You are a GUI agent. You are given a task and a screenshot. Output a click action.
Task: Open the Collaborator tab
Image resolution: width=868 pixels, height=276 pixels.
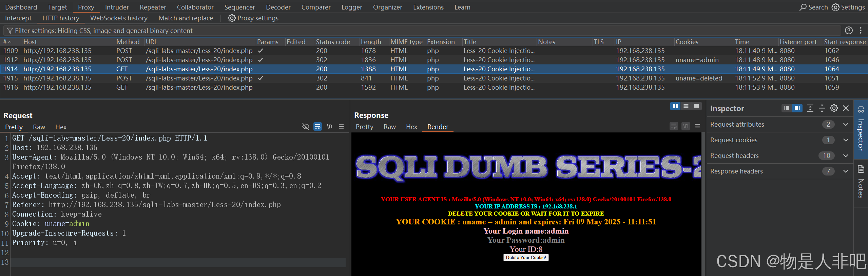[x=195, y=7]
